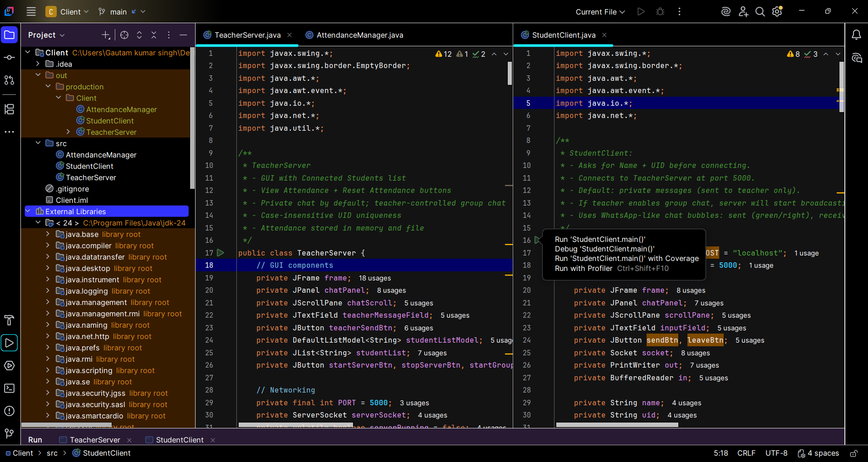Click 4 spaces indent setting
Viewport: 868px width, 462px height.
tap(819, 453)
